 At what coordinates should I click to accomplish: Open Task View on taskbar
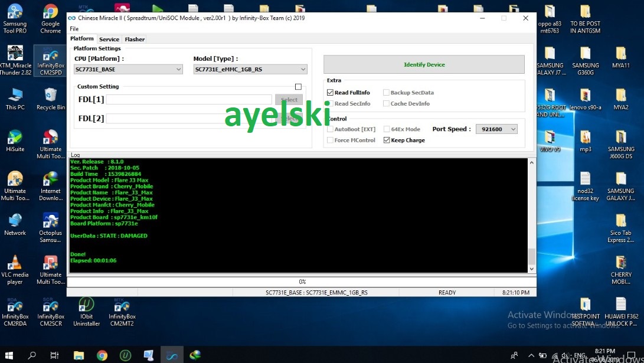[54, 355]
